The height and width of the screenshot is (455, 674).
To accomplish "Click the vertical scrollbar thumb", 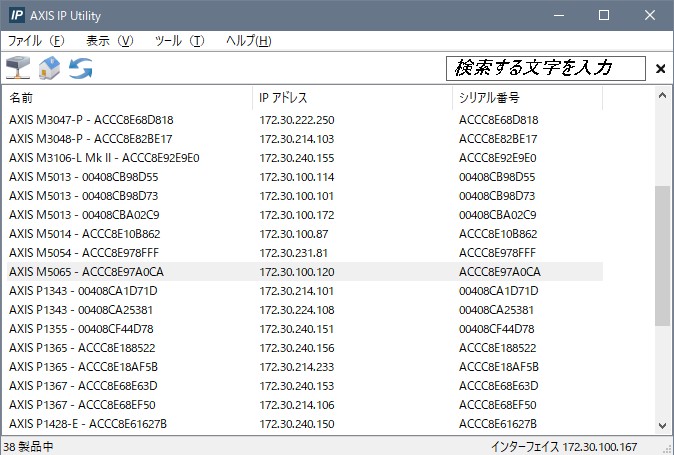I will pos(662,256).
